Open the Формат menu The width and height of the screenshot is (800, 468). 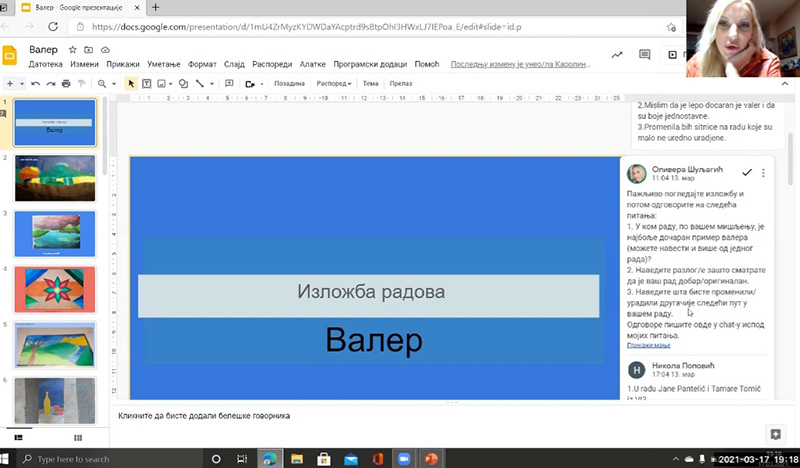coord(202,64)
